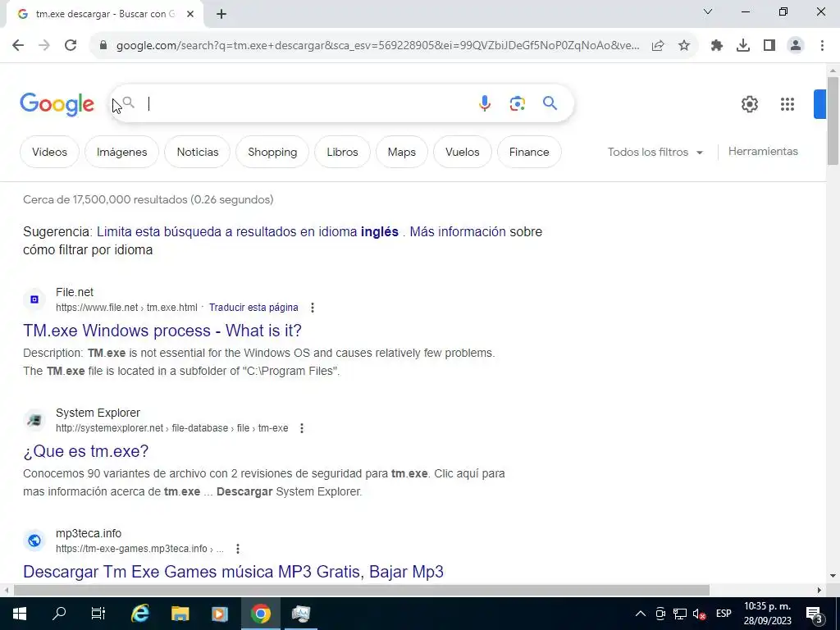The height and width of the screenshot is (630, 840).
Task: Expand Todos los filtros dropdown
Action: coord(655,152)
